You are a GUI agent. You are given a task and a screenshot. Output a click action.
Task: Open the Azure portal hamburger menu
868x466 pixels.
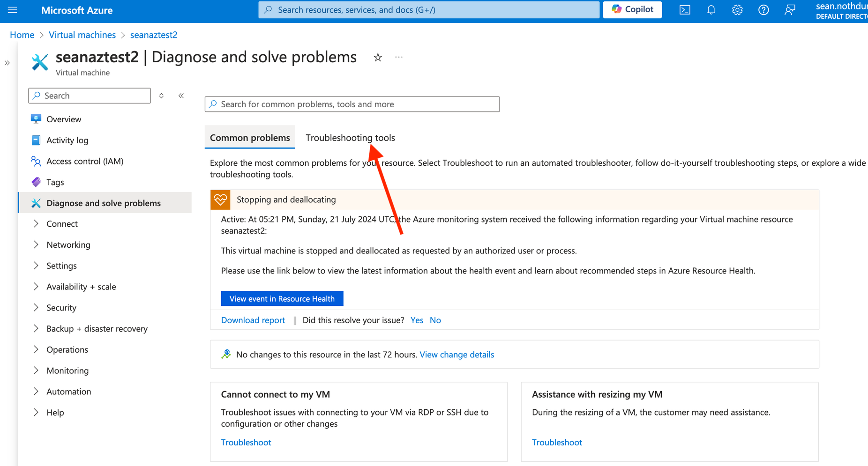click(x=13, y=10)
